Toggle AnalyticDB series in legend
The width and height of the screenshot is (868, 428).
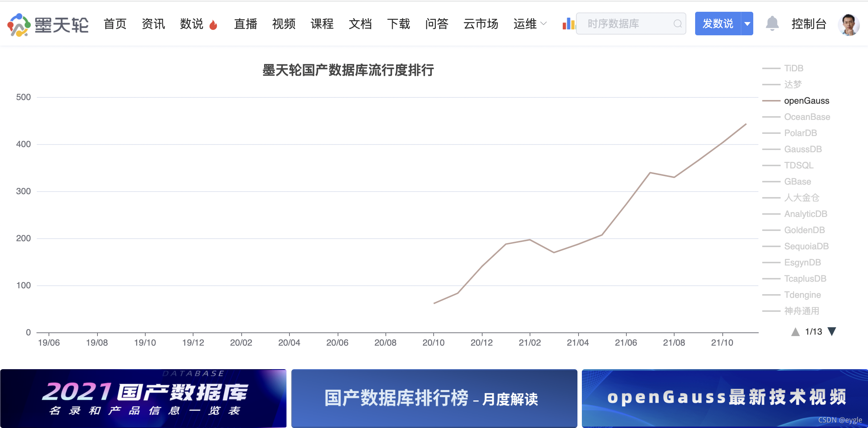795,214
